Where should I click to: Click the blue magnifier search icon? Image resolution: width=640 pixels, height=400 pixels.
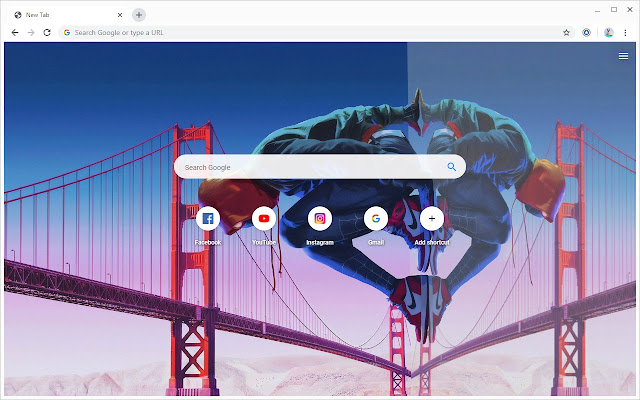(451, 167)
